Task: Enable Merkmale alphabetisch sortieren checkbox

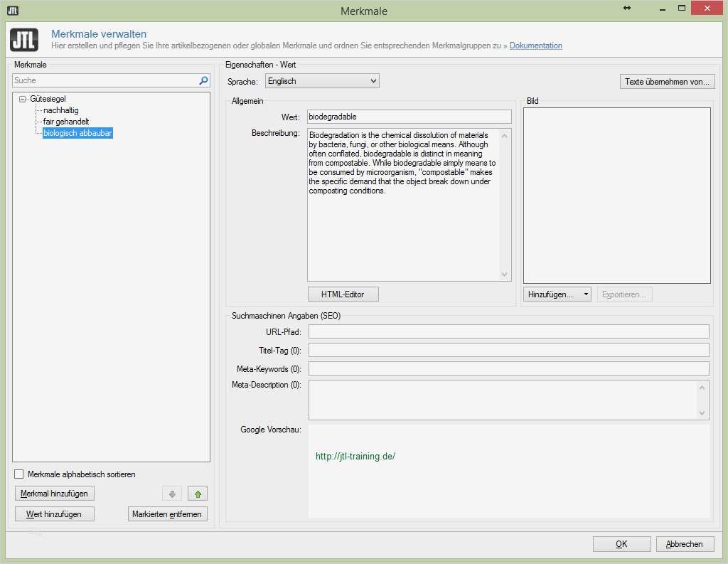Action: [x=19, y=474]
